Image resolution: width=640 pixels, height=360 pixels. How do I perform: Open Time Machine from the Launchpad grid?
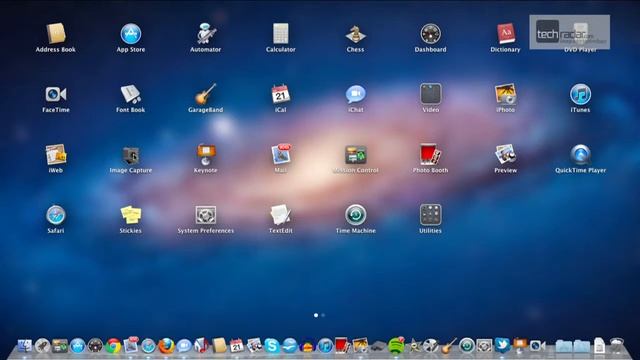click(355, 215)
